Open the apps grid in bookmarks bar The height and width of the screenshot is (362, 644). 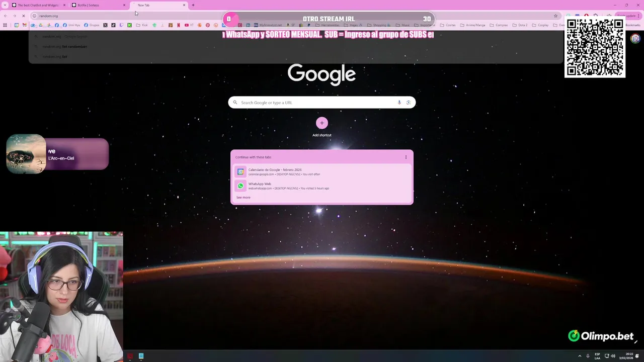(x=5, y=25)
